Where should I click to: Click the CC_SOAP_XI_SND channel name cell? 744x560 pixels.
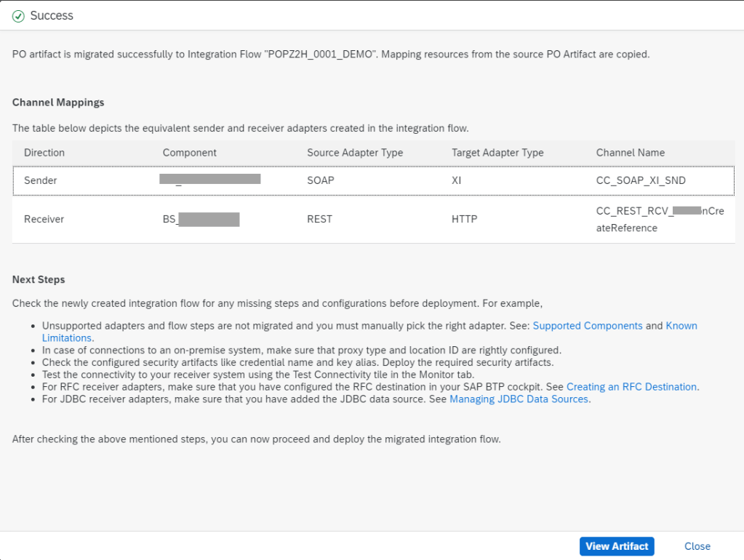coord(641,180)
